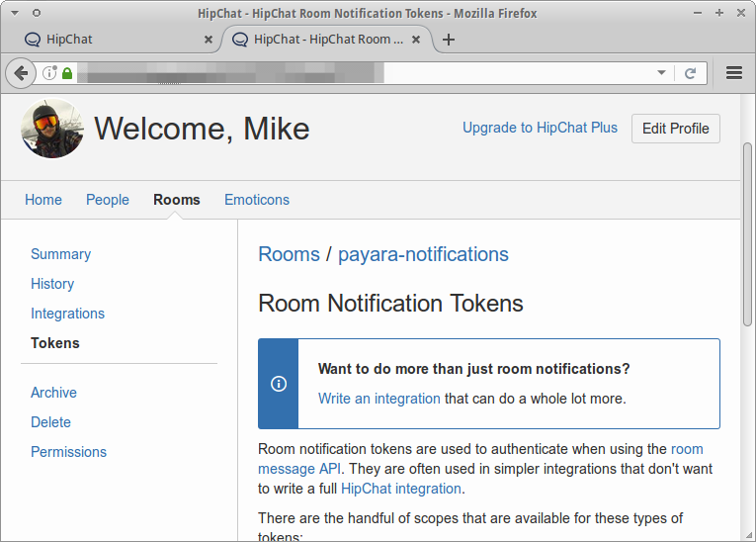The width and height of the screenshot is (756, 542).
Task: View room History in the sidebar
Action: pyautogui.click(x=52, y=284)
